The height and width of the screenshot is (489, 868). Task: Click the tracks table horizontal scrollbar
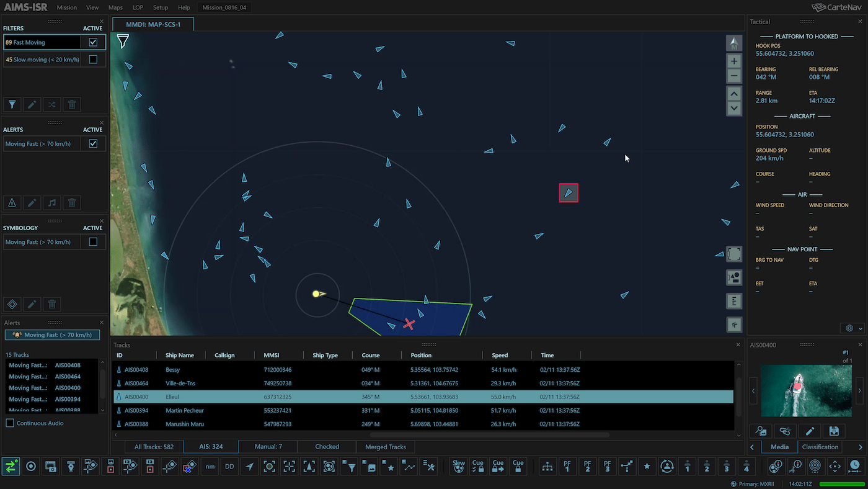tap(490, 435)
